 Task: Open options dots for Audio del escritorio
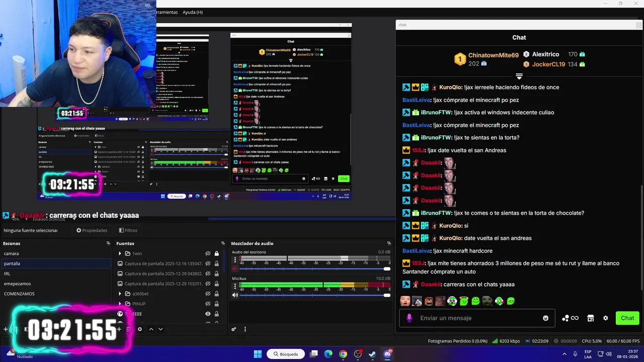coord(235,260)
